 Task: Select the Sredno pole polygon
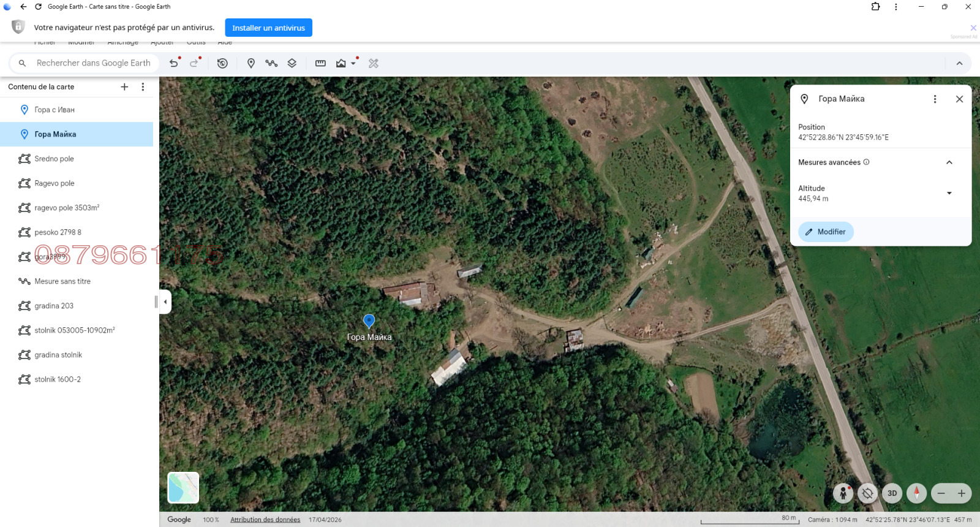point(77,159)
